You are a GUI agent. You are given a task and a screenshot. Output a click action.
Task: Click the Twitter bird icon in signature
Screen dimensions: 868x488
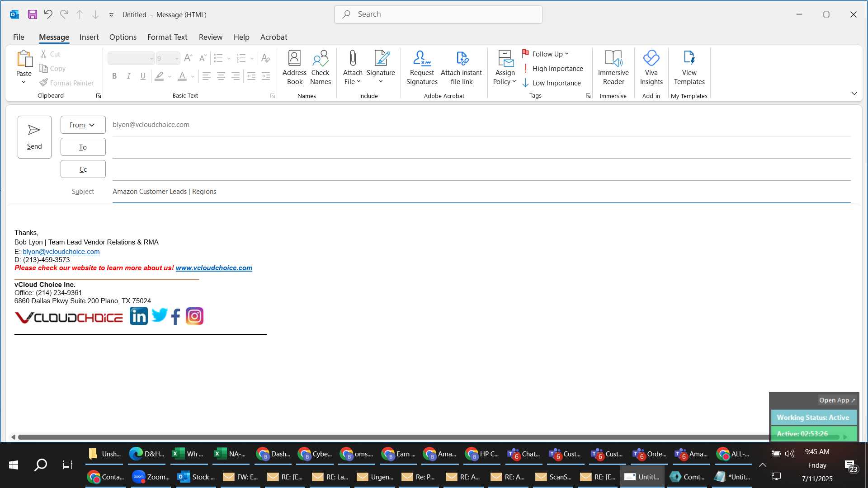[x=159, y=315]
